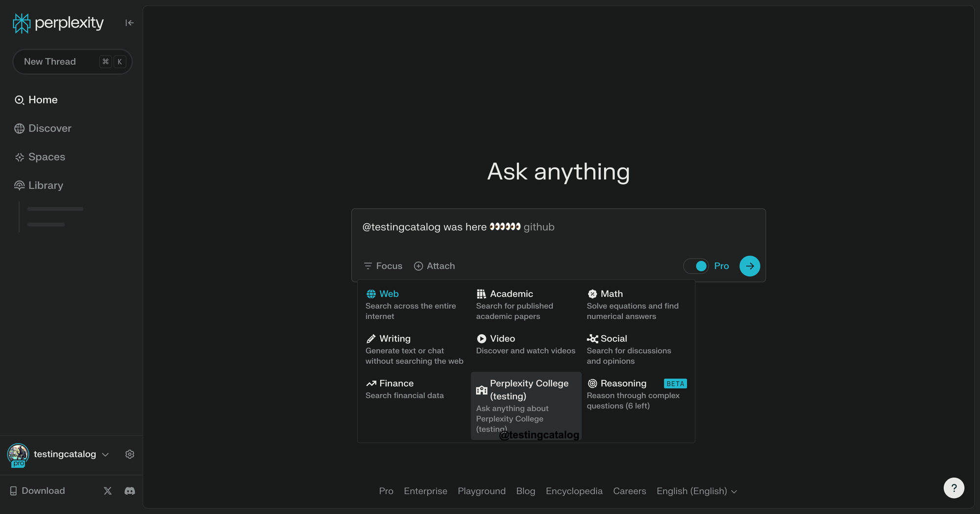980x514 pixels.
Task: Click the Video play icon
Action: [x=482, y=339]
